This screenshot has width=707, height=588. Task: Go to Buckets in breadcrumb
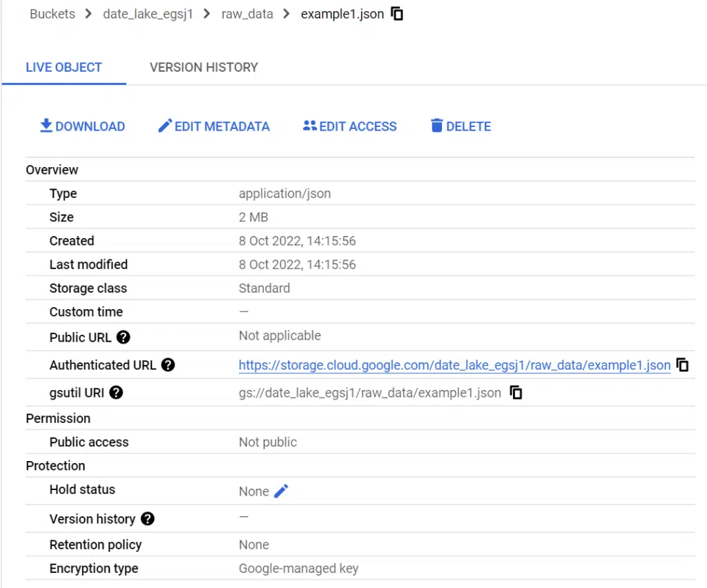click(x=52, y=14)
